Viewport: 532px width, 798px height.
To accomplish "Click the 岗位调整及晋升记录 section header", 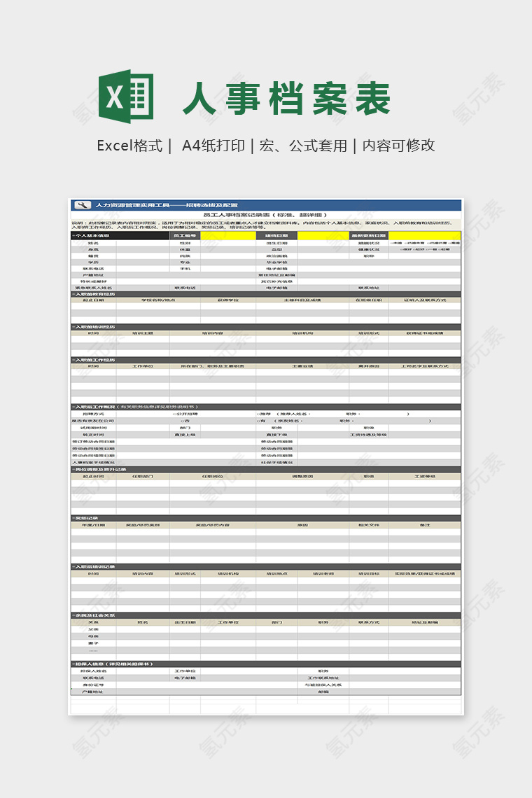I will pos(266,469).
